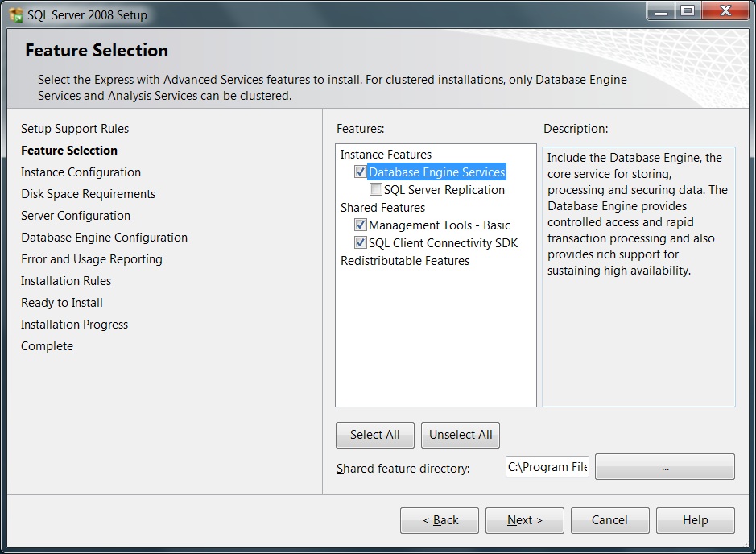Click the SQL Server Setup title bar icon

click(15, 14)
